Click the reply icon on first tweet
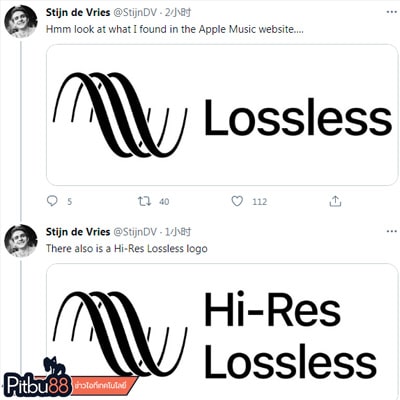Viewport: 400px width, 400px height. (x=52, y=201)
